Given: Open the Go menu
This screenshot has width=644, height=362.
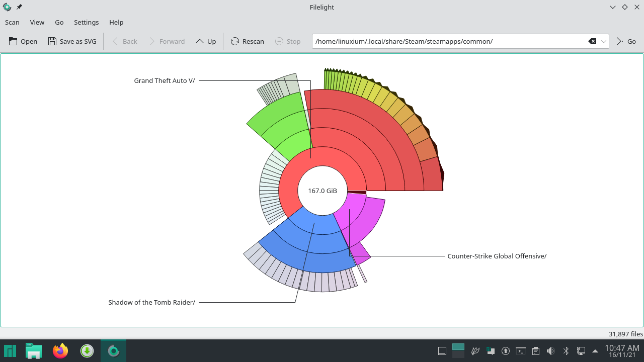Looking at the screenshot, I should 59,22.
